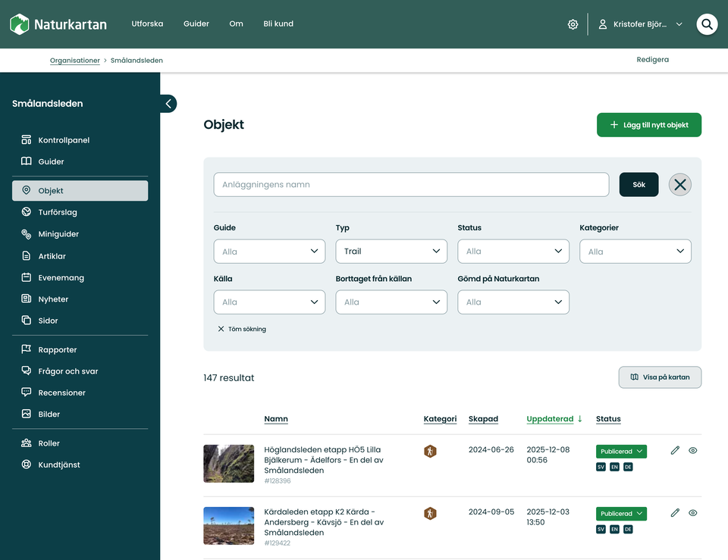Open the Publicerad status dropdown for Höglandsleden
Screen dimensions: 728x560
(x=621, y=452)
